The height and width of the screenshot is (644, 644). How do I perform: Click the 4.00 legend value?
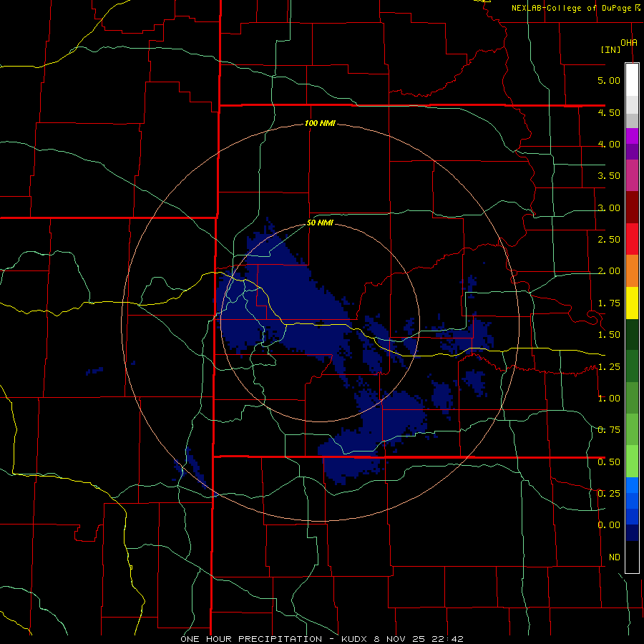[609, 144]
